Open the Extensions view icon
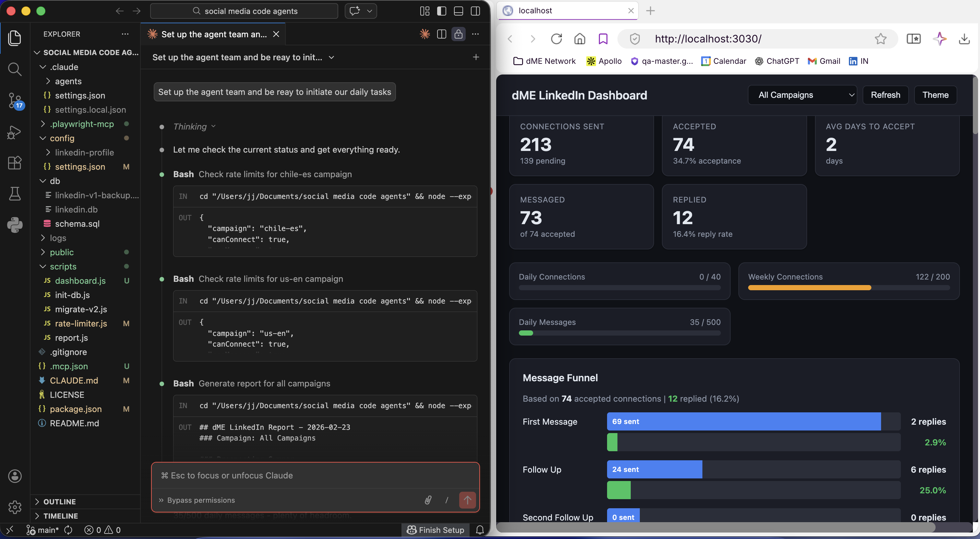Viewport: 980px width, 539px height. point(15,163)
